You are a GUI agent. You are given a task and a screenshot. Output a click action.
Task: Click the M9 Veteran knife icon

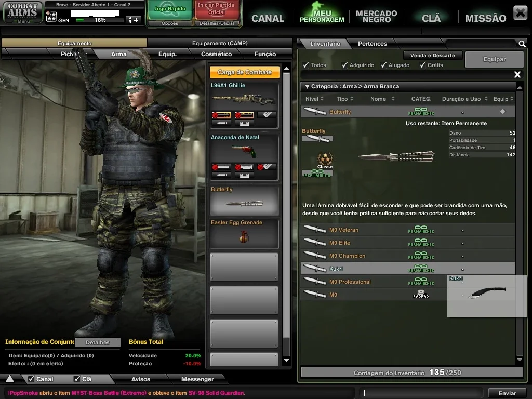tap(314, 230)
